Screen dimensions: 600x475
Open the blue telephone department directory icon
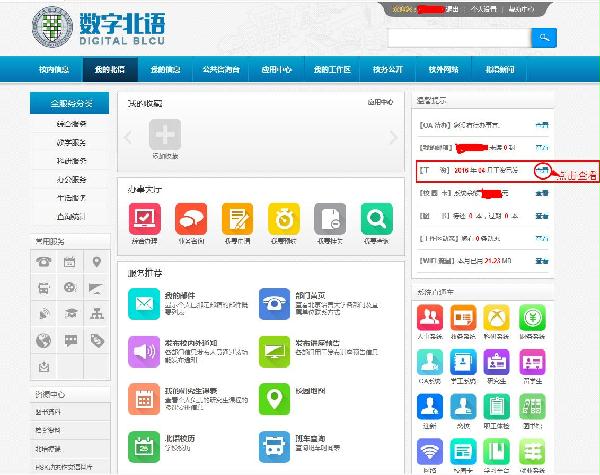pos(274,302)
